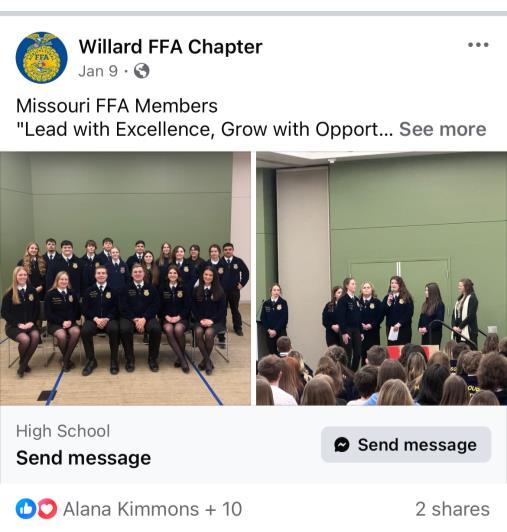Open the three-dot post options menu
The image size is (507, 532).
coord(478,45)
